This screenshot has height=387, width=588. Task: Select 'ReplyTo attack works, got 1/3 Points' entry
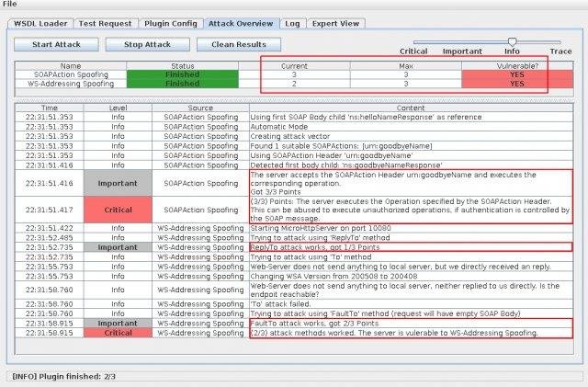(x=411, y=247)
